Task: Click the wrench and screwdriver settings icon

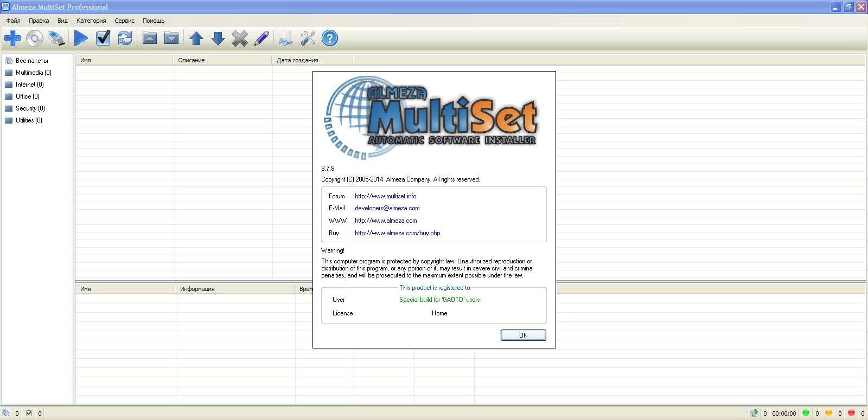Action: tap(308, 38)
